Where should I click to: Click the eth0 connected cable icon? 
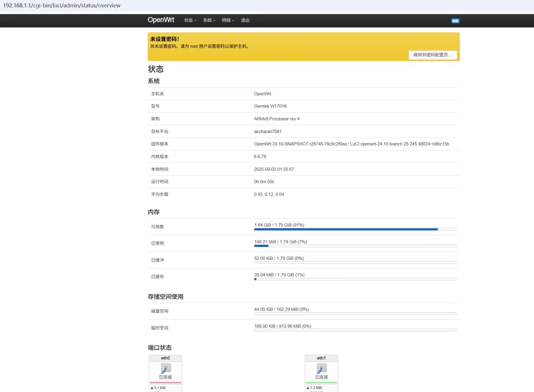tap(165, 368)
